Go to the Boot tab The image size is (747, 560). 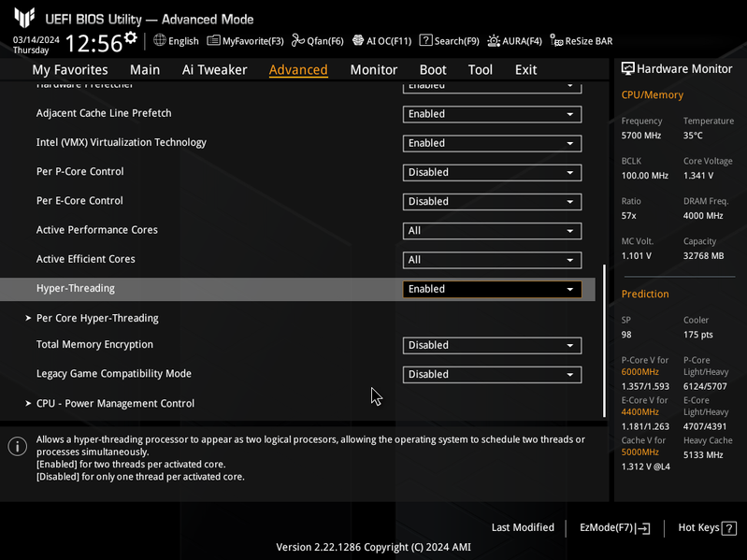(433, 69)
